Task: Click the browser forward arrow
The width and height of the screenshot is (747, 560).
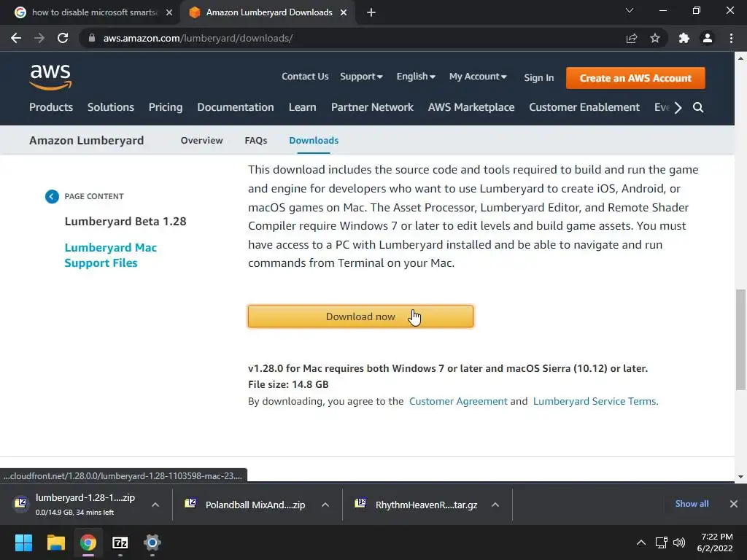Action: (x=39, y=38)
